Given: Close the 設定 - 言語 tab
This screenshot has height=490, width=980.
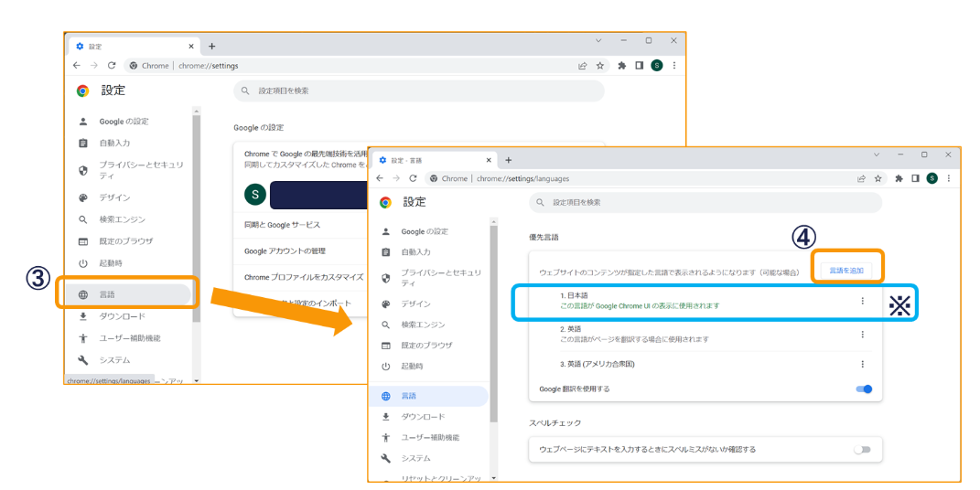Looking at the screenshot, I should pos(489,160).
